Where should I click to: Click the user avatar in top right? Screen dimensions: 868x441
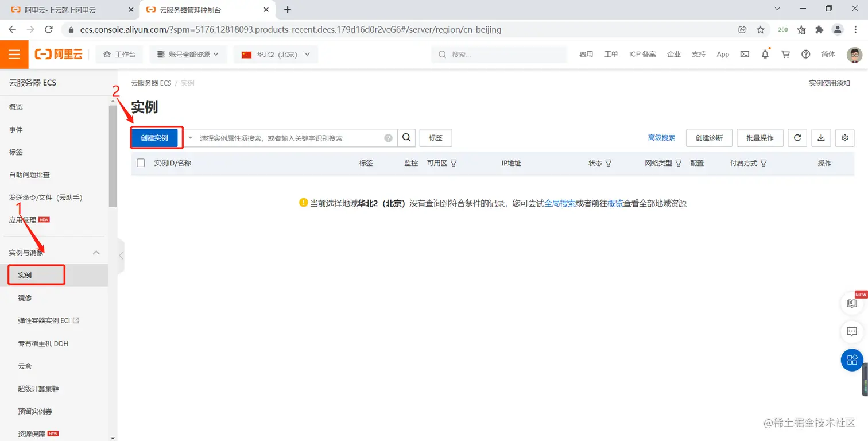click(x=855, y=54)
